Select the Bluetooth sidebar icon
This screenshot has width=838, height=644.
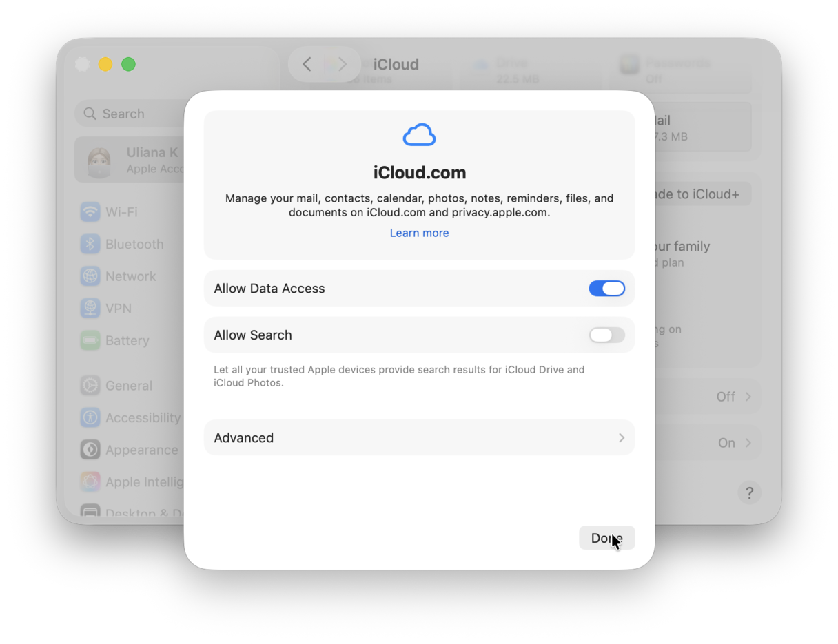(90, 244)
